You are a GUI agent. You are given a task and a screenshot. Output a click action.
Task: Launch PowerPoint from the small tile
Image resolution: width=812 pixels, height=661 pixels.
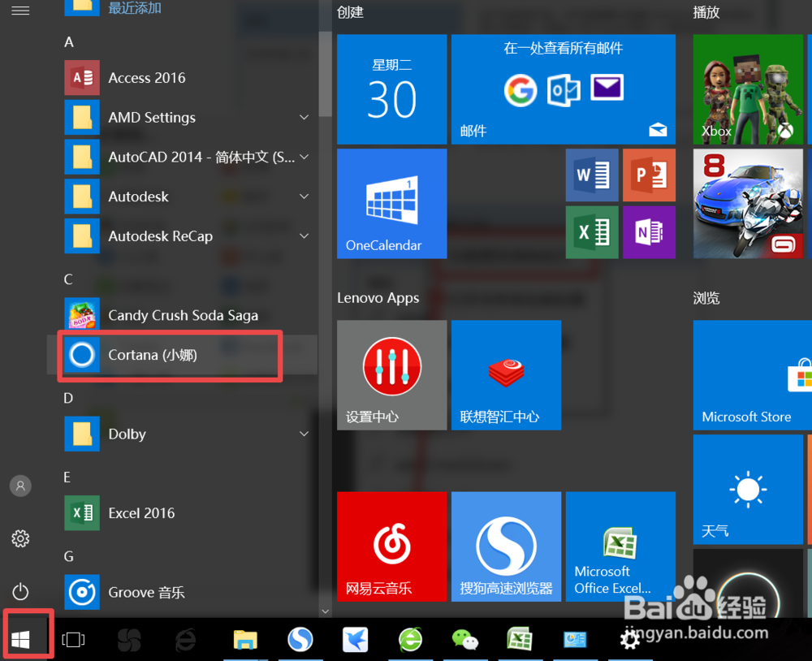[650, 175]
